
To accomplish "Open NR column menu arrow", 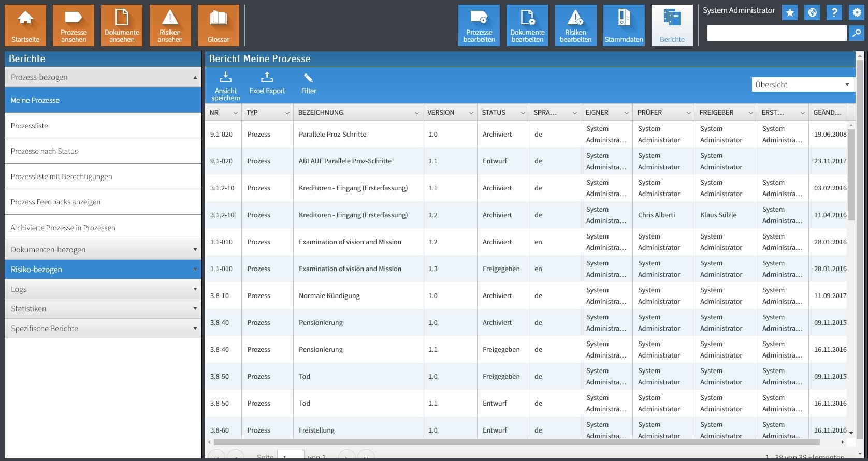I will click(236, 113).
